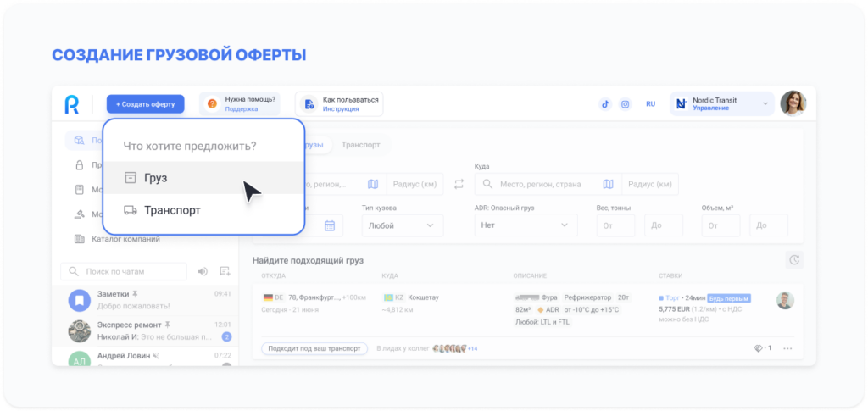Click the 'Торг' bid link

(672, 297)
